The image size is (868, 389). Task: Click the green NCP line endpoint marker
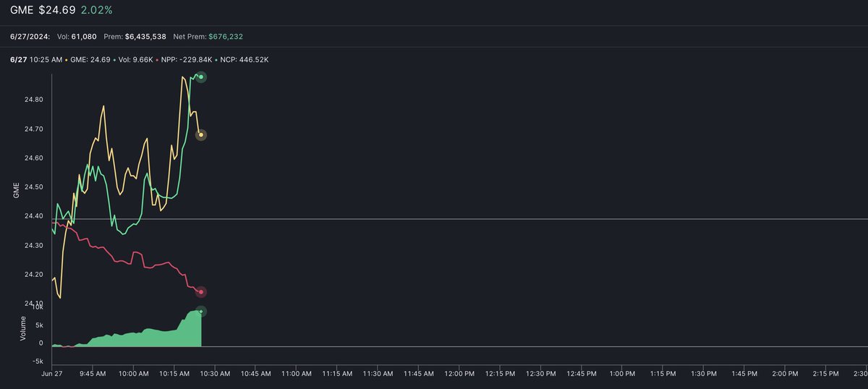pyautogui.click(x=201, y=77)
